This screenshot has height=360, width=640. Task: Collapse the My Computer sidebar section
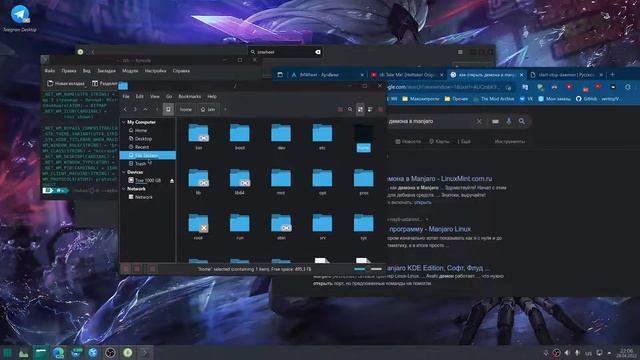tap(124, 122)
